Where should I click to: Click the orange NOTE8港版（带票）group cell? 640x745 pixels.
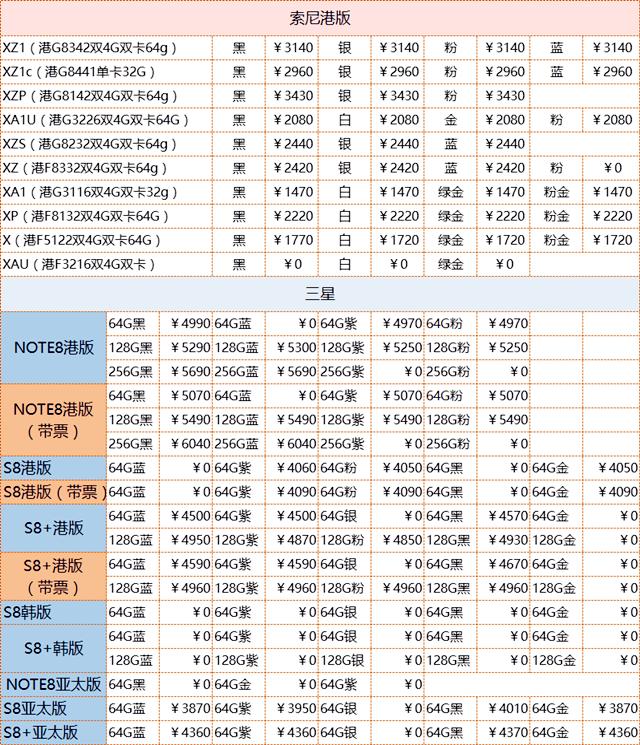tap(54, 420)
